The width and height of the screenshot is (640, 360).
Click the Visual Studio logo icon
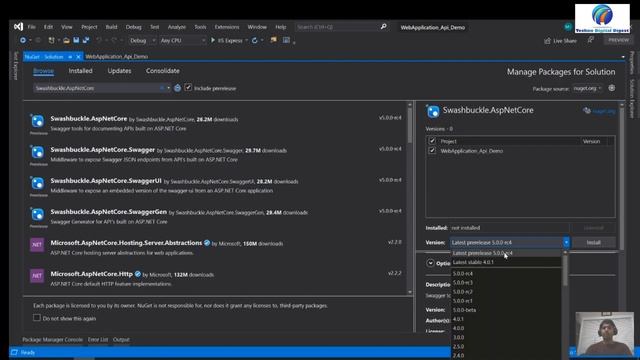18,27
